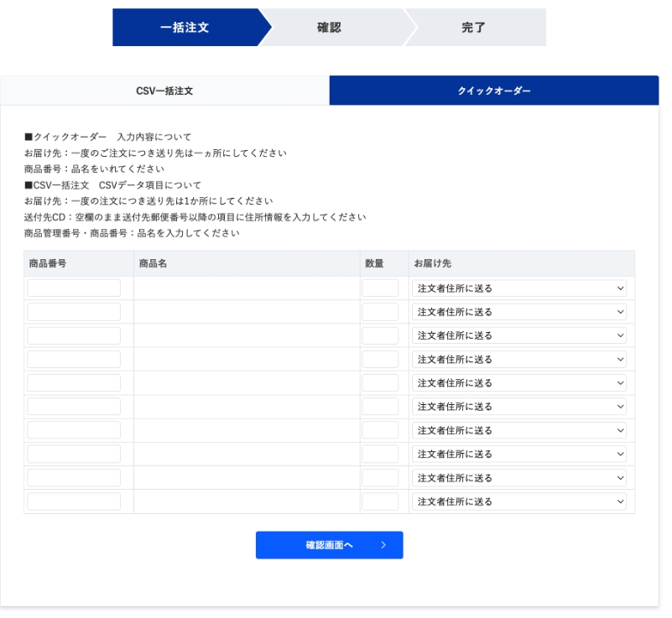Switch to the CSV一括注文 tab

pos(164,91)
